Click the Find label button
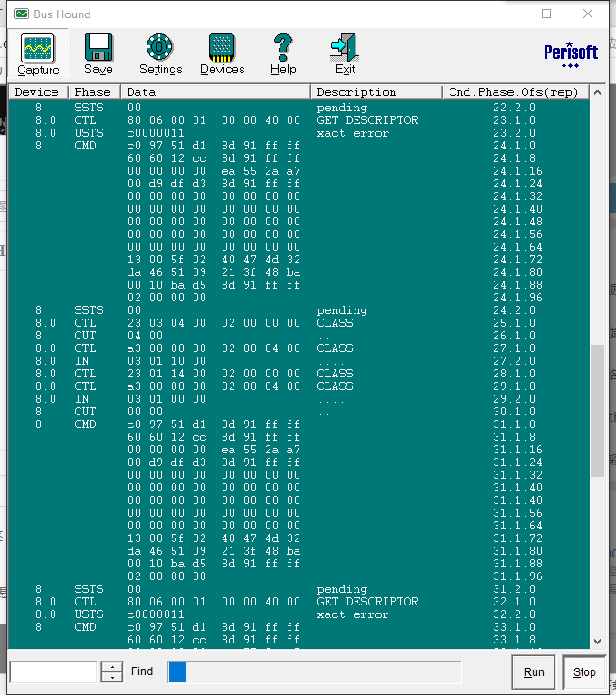Image resolution: width=616 pixels, height=695 pixels. coord(142,671)
